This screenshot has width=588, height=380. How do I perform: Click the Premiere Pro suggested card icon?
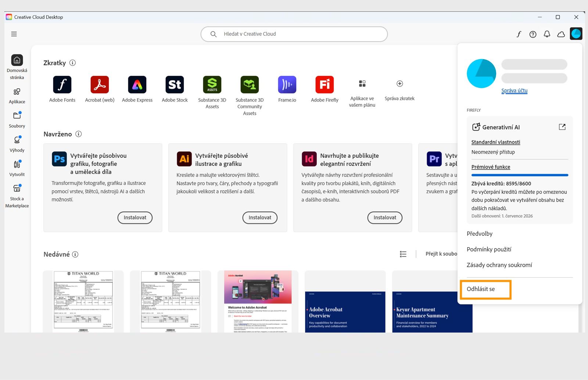click(x=434, y=159)
